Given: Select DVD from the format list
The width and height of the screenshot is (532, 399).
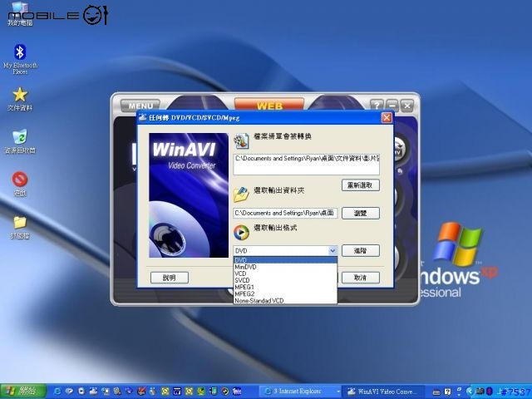Looking at the screenshot, I should click(x=285, y=260).
